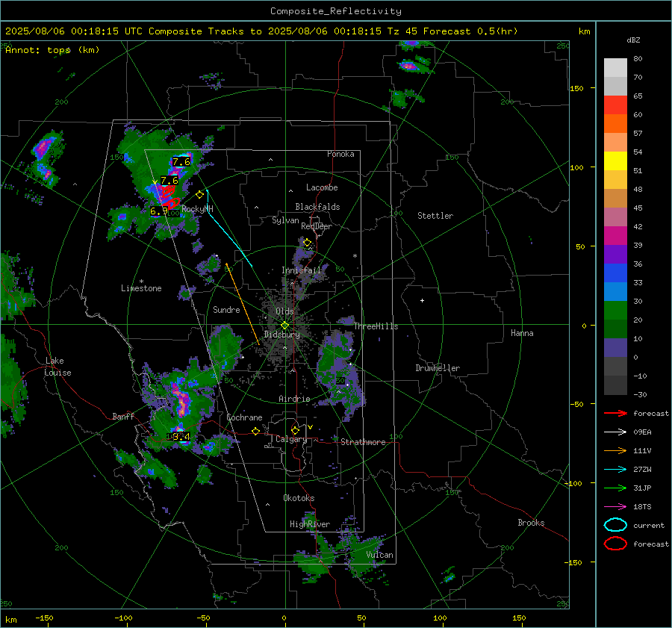Click the dBZ heading above the color scale
Screen dimensions: 672x628
pos(633,40)
